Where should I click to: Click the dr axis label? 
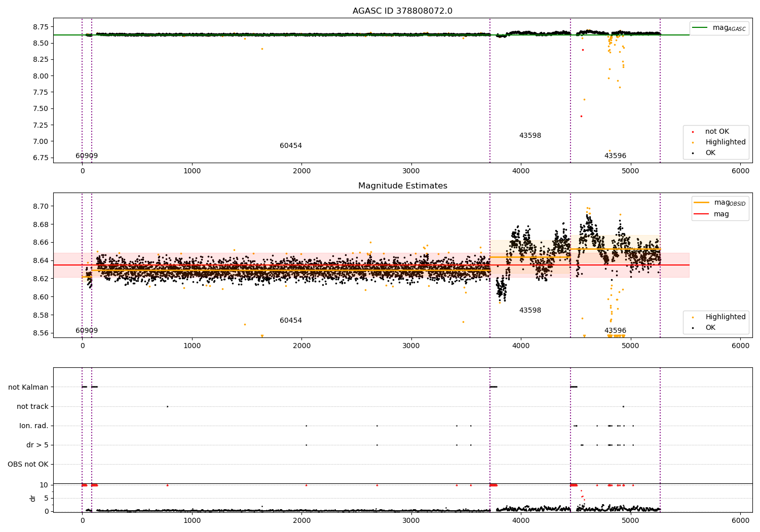tap(33, 498)
